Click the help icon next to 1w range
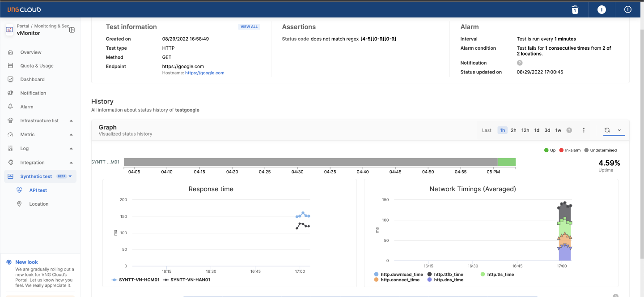Viewport: 644px width, 297px height. [569, 130]
